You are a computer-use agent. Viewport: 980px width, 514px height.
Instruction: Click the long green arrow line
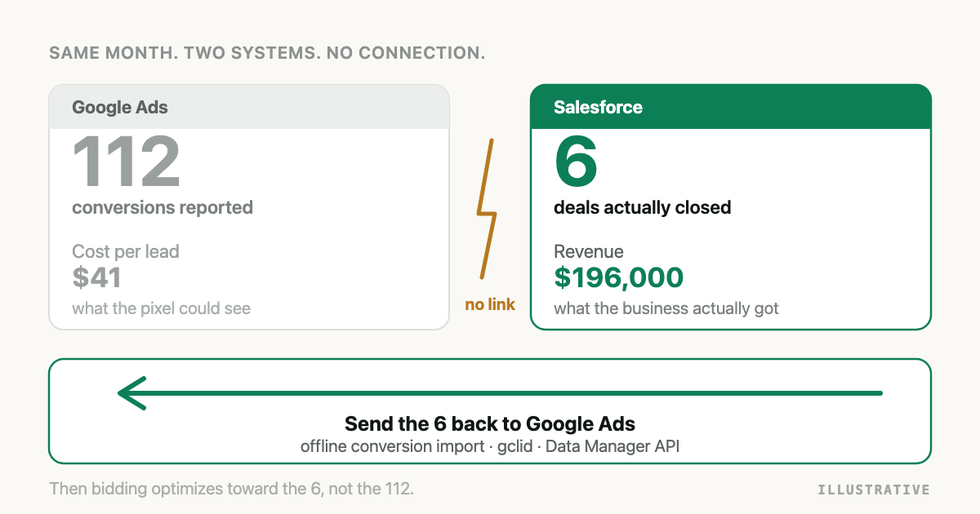pyautogui.click(x=500, y=393)
